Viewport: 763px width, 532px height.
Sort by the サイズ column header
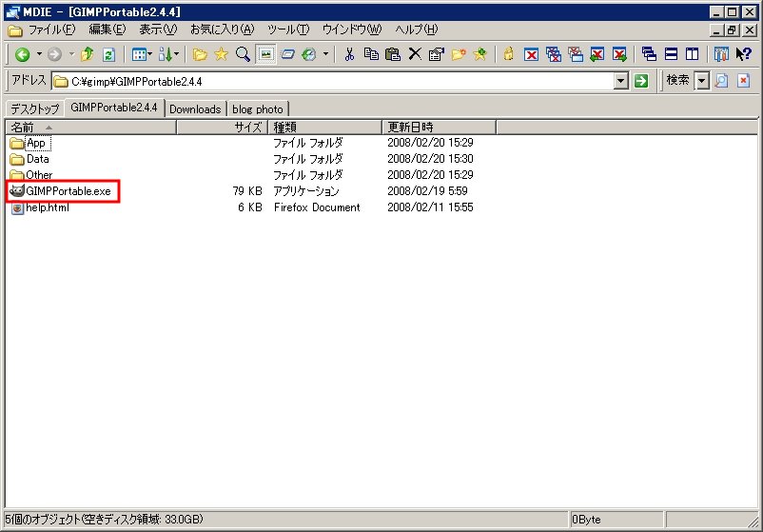[222, 127]
